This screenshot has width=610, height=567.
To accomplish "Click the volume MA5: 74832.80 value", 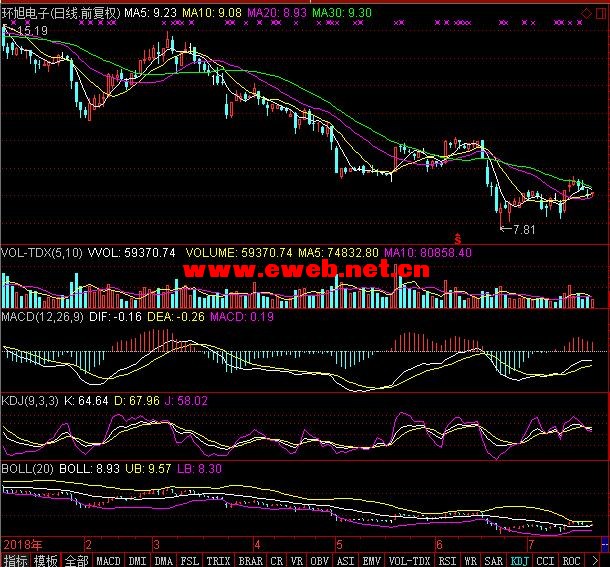I will coord(338,253).
